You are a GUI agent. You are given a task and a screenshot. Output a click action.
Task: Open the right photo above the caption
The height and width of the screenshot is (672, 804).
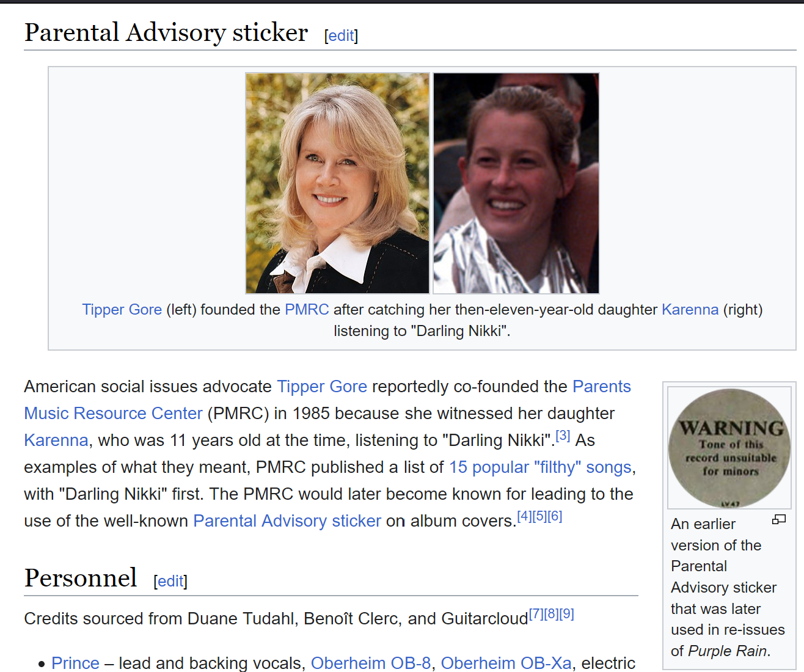point(516,183)
